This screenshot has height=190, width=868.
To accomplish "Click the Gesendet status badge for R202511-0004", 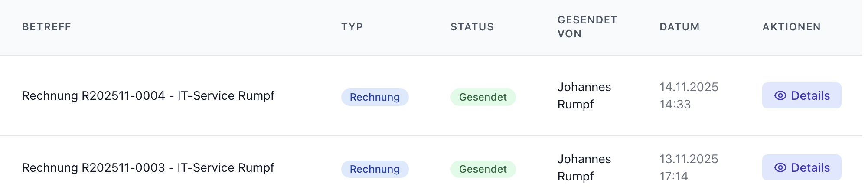I will point(483,97).
